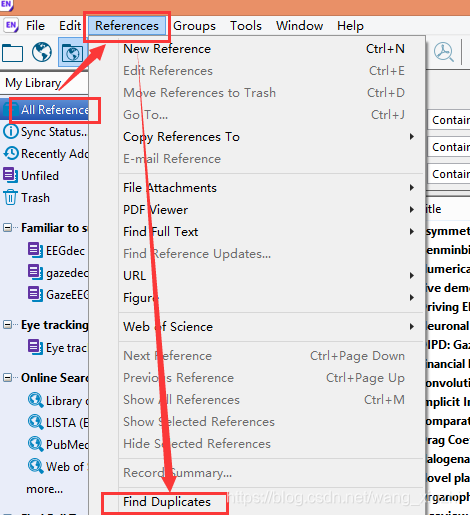The image size is (470, 516).
Task: Click the EndNote app icon beside File
Action: 11,25
